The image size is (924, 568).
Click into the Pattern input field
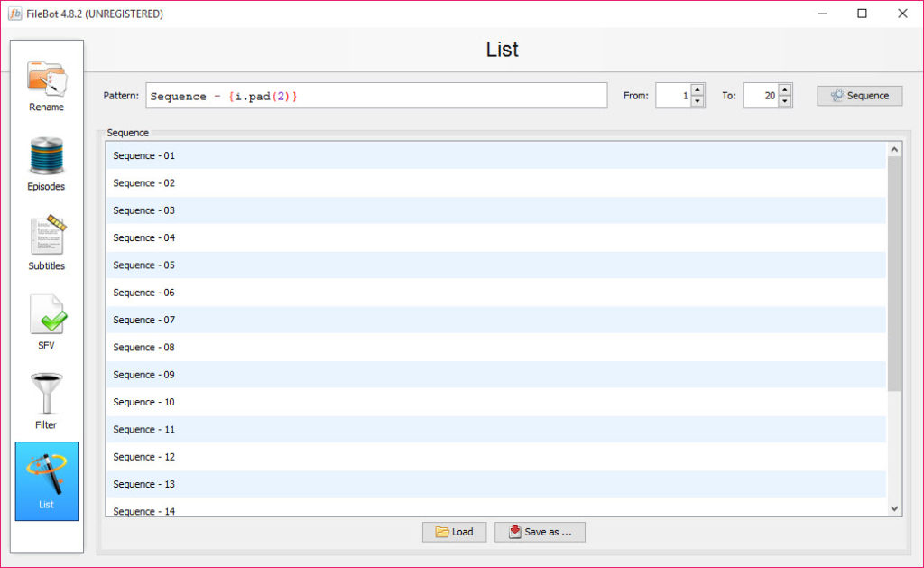(x=376, y=96)
